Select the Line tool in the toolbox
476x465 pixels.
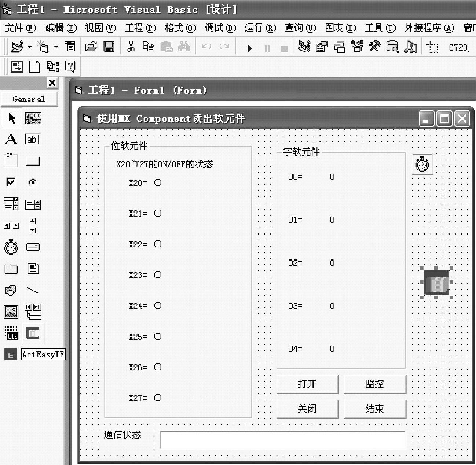click(x=33, y=290)
